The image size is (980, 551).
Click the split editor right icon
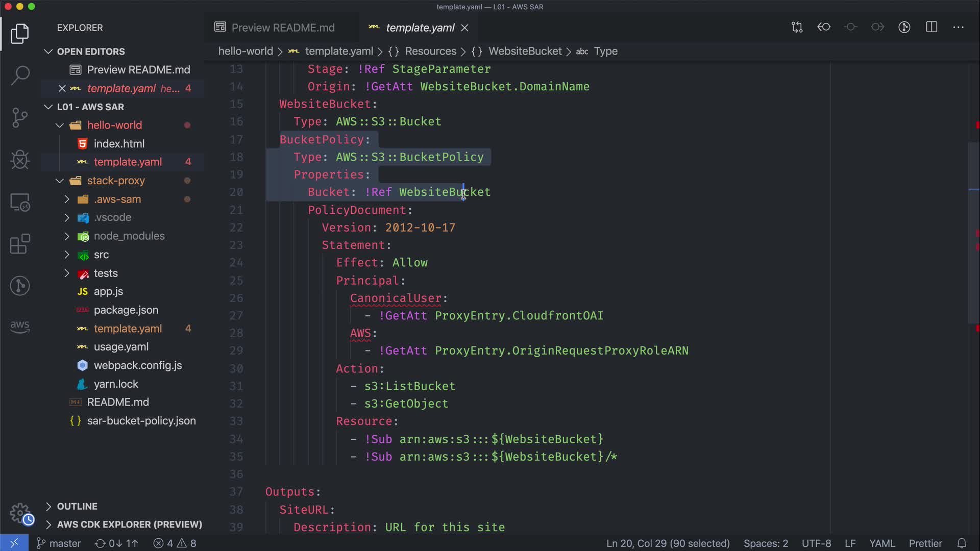932,28
